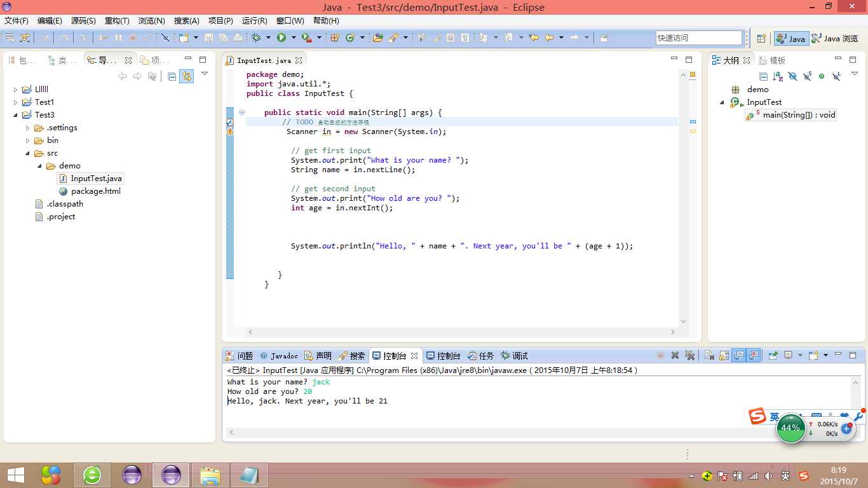This screenshot has width=868, height=488.
Task: Select package.html in the navigator tree
Action: tap(90, 191)
